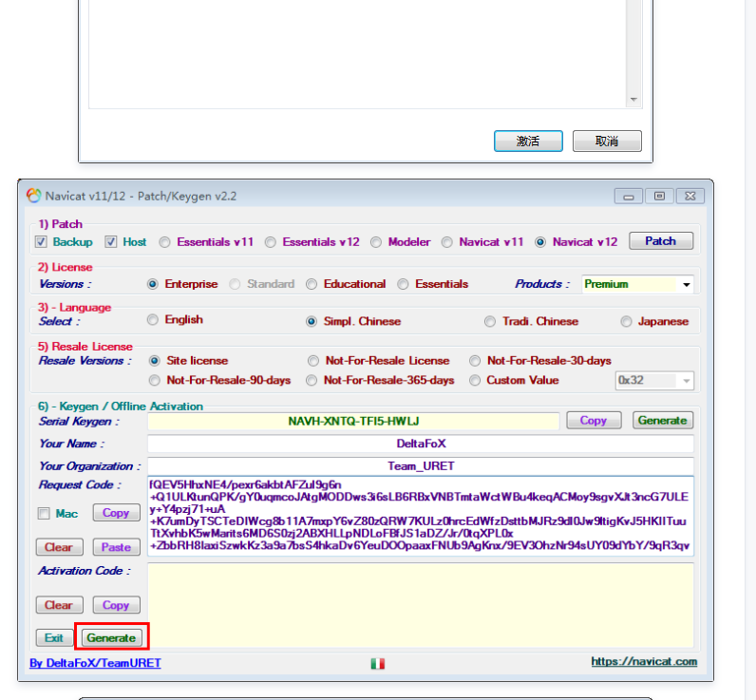This screenshot has height=700, width=756.
Task: Click the Your Name field DeltaFoX
Action: (421, 444)
